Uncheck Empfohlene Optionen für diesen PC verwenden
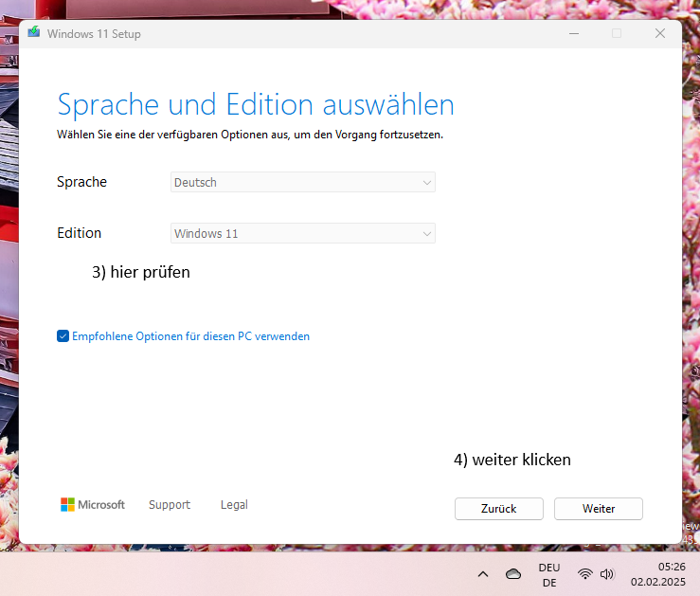Image resolution: width=700 pixels, height=596 pixels. 63,335
